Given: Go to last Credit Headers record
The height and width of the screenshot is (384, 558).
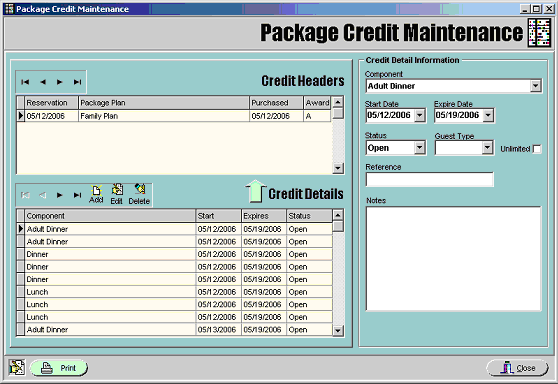Looking at the screenshot, I should tap(77, 82).
